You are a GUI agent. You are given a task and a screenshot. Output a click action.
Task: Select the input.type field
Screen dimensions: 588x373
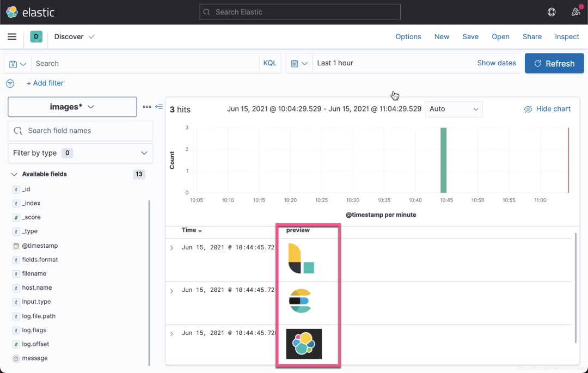click(36, 302)
